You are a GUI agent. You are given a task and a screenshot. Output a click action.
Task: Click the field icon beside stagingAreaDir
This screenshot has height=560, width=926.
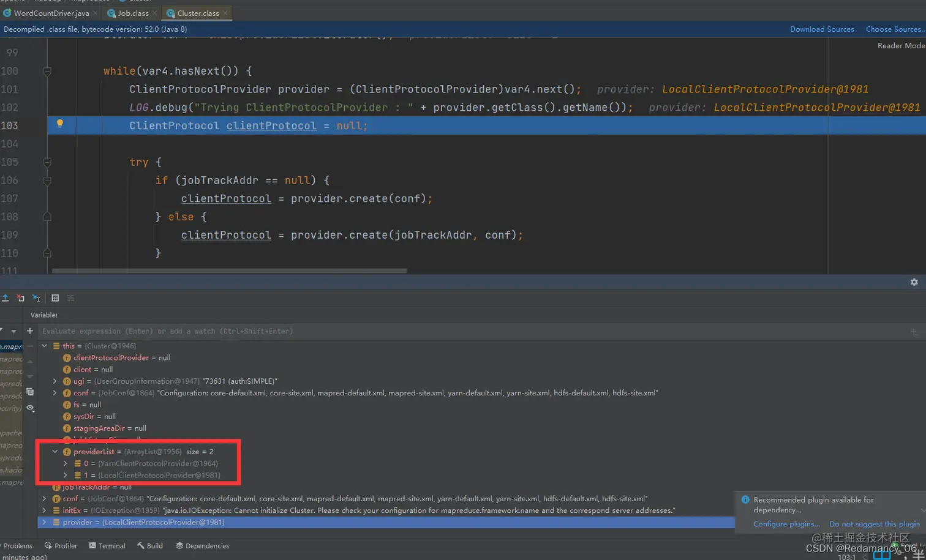point(67,428)
